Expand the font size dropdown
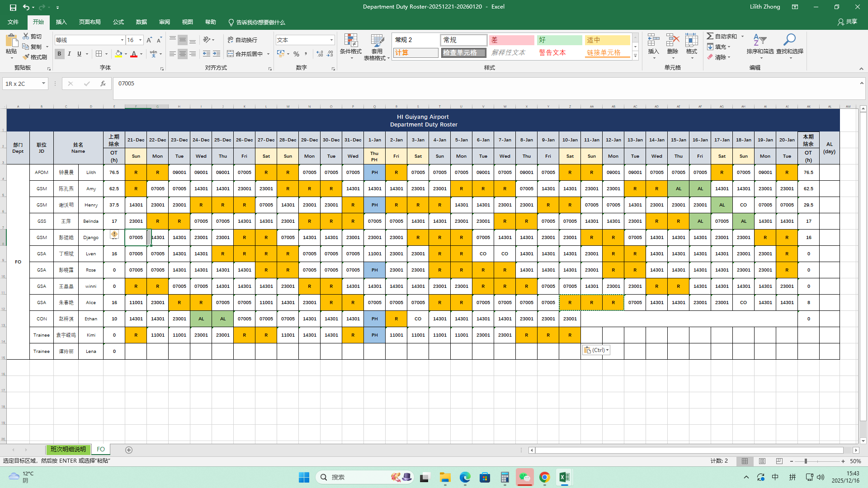The height and width of the screenshot is (488, 868). 140,40
